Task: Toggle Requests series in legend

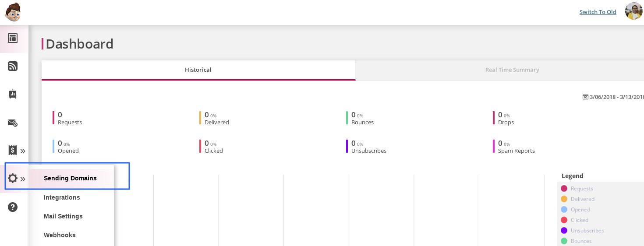Action: [577, 189]
